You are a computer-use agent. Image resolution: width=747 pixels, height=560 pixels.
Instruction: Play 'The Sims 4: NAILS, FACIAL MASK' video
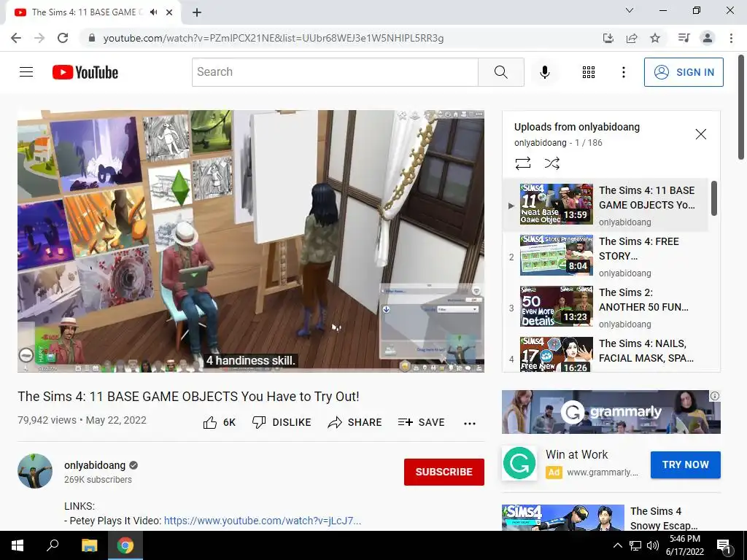[605, 354]
